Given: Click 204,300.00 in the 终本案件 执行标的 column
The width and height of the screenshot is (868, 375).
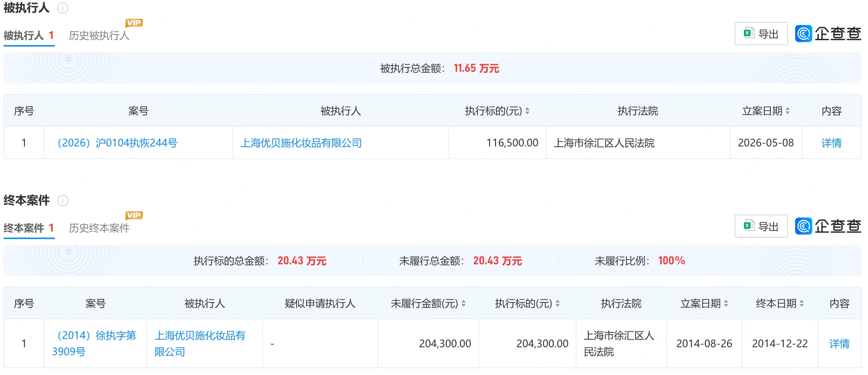Looking at the screenshot, I should (542, 344).
